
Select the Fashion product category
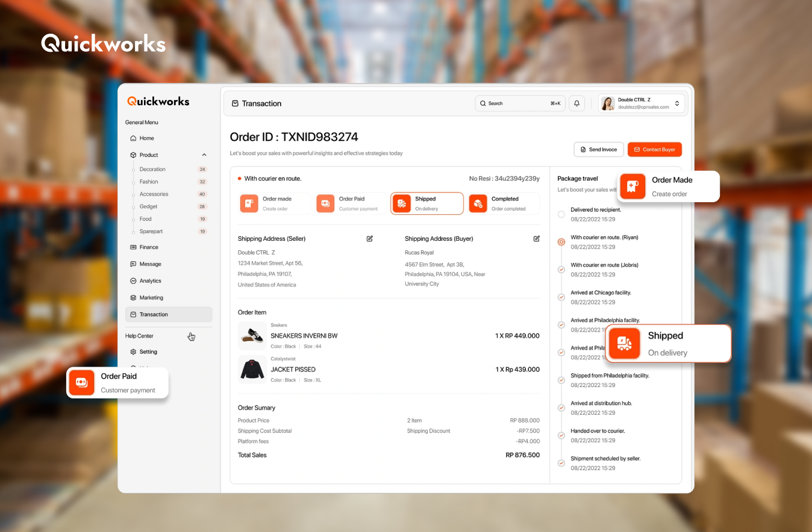click(x=149, y=182)
